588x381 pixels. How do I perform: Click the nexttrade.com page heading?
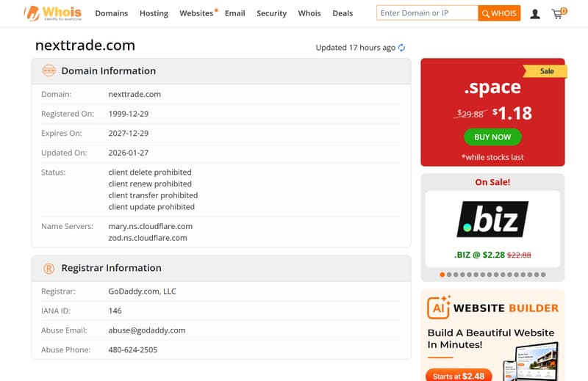(85, 46)
